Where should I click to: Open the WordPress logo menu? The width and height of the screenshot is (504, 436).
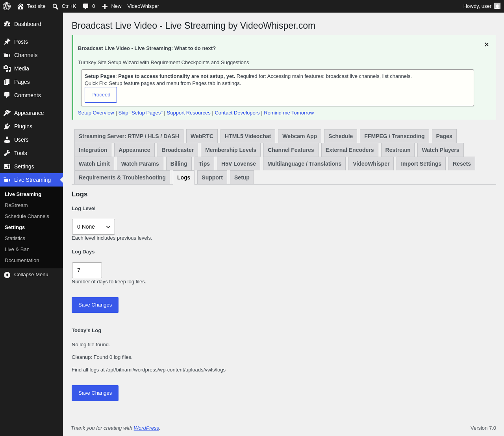(x=7, y=6)
